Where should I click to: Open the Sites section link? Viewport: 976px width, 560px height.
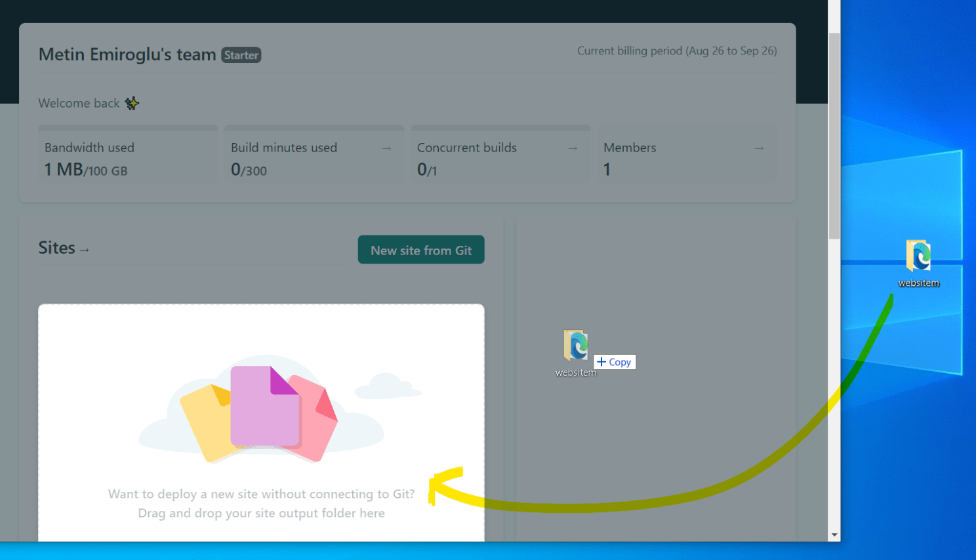[64, 248]
